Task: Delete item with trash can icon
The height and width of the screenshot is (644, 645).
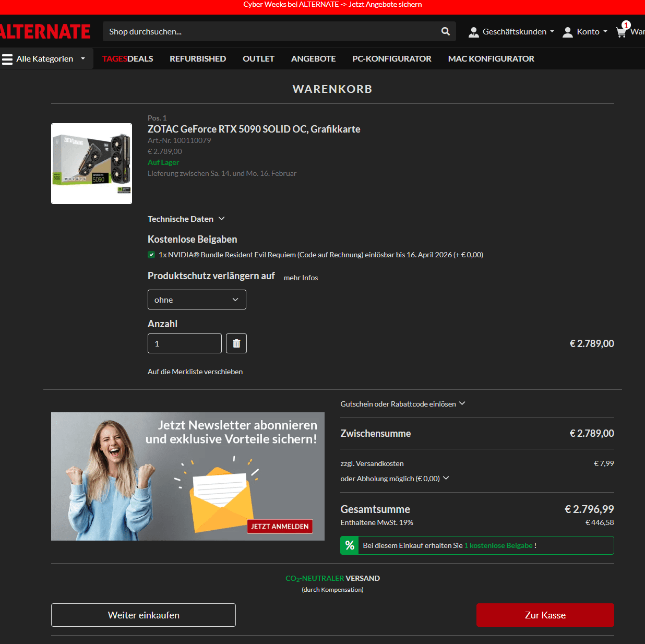Action: 236,343
